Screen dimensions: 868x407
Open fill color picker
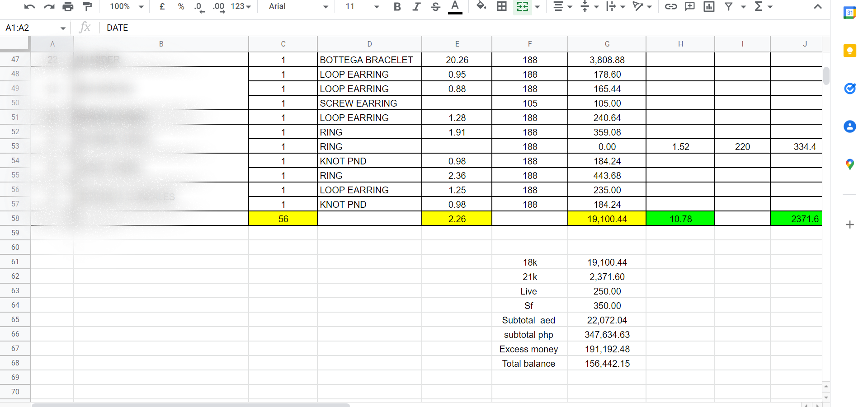coord(481,6)
